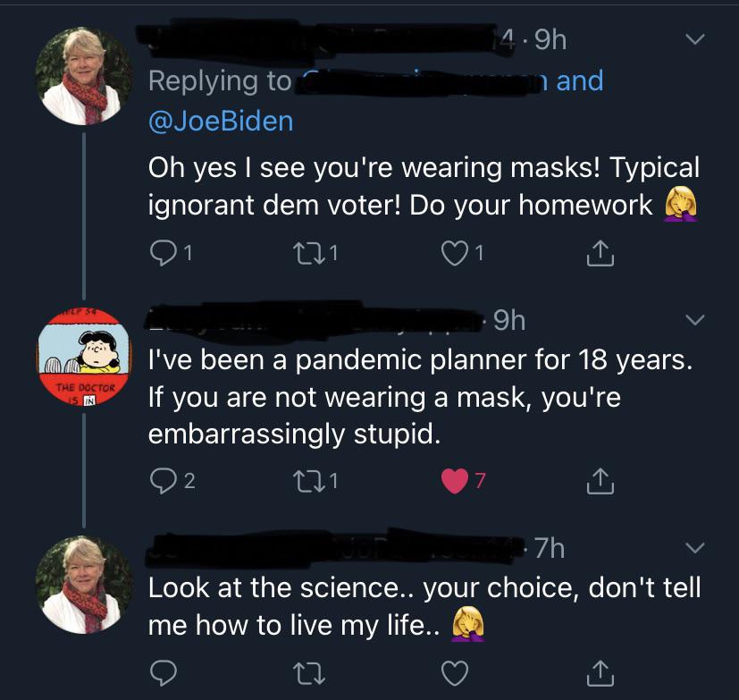Share the 'how to live my life' tweet
This screenshot has height=700, width=739.
point(598,671)
